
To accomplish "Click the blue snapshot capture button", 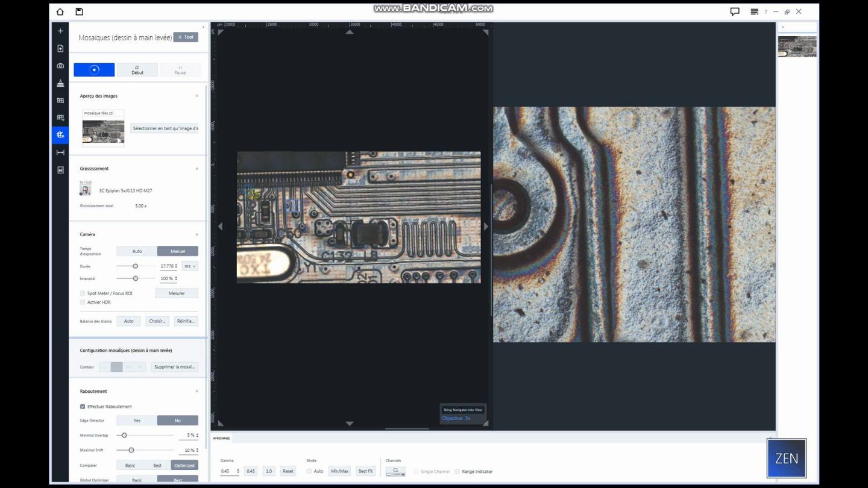I will click(94, 69).
